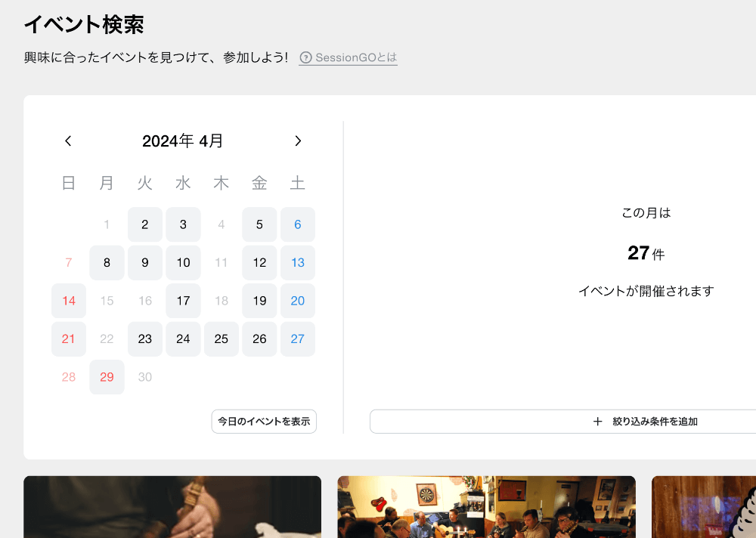
Task: Open the pub session event thumbnail
Action: pyautogui.click(x=486, y=506)
